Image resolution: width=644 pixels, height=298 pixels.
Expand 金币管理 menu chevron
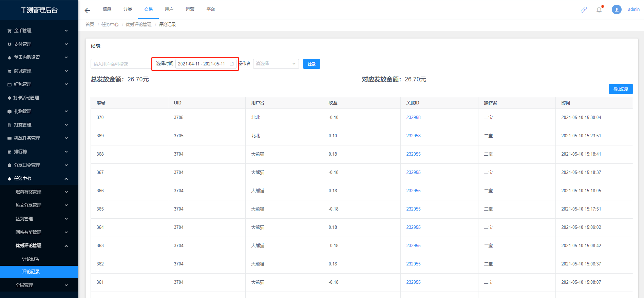[x=66, y=31]
